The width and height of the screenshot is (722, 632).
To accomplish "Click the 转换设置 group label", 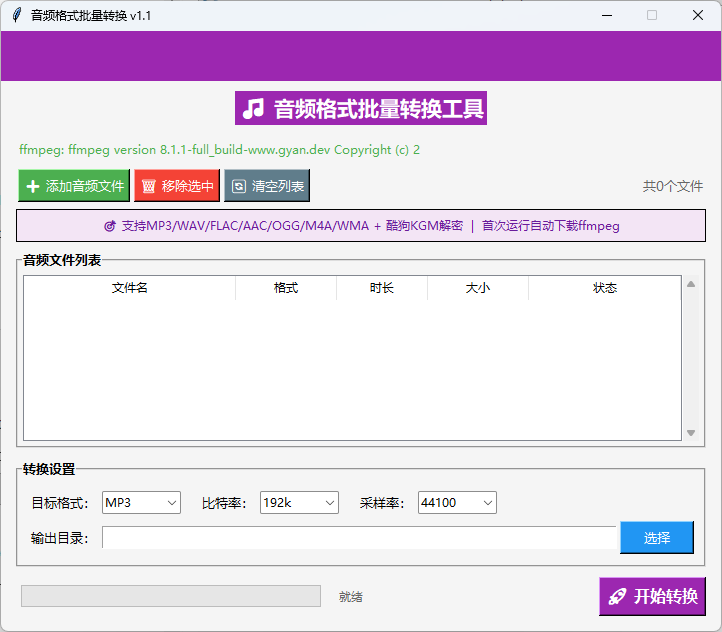I will coord(49,470).
